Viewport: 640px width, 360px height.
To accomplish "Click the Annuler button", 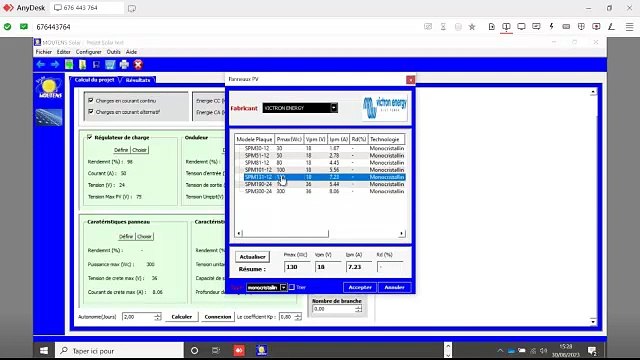I will [x=394, y=287].
